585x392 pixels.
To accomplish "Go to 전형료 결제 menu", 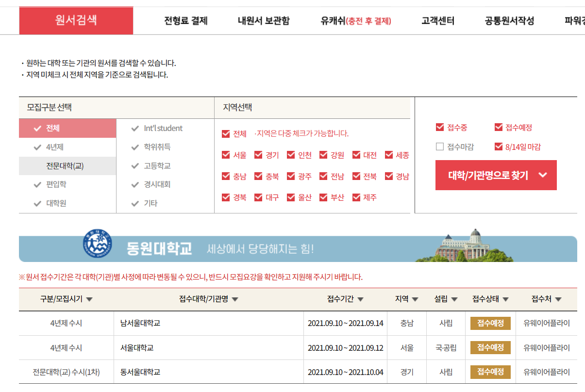I will [x=186, y=21].
